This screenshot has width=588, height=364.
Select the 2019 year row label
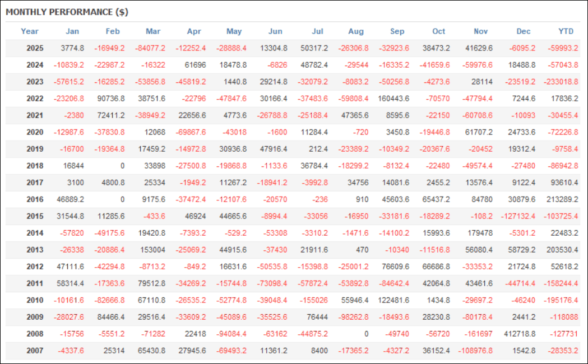point(35,149)
